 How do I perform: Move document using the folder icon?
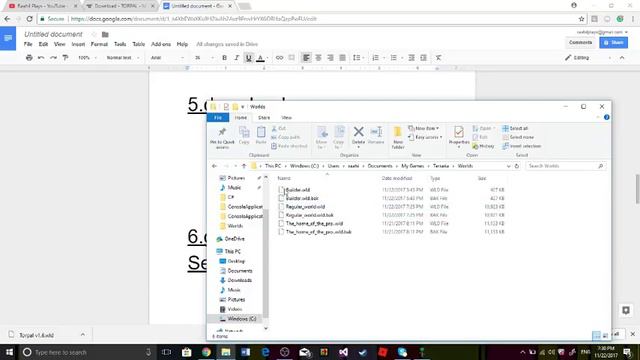pyautogui.click(x=105, y=34)
